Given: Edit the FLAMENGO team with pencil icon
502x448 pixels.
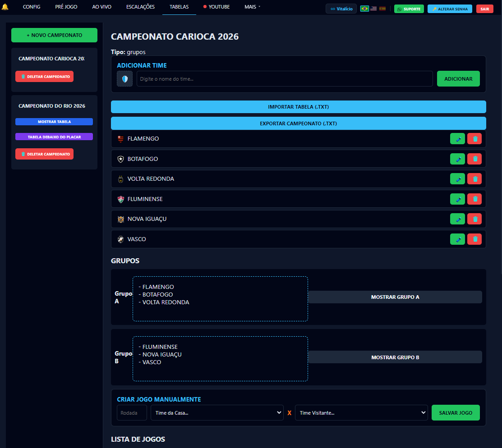Looking at the screenshot, I should (457, 139).
